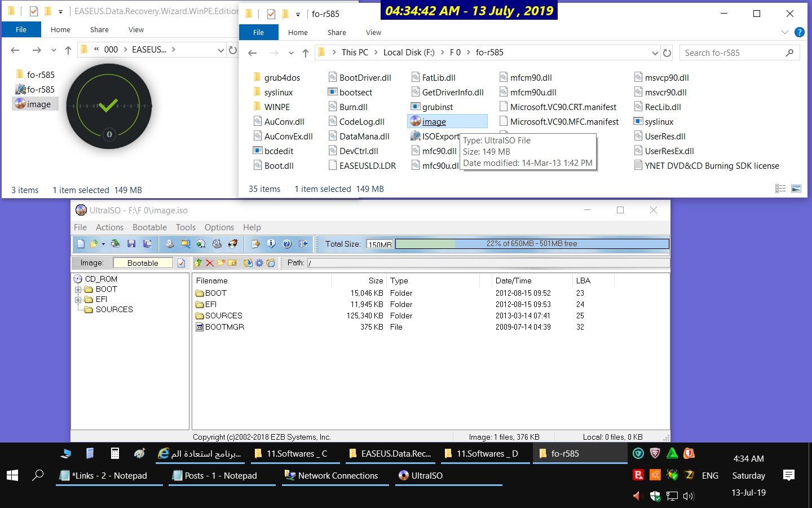Open recent locations dropdown in EASEUS window

tap(54, 50)
